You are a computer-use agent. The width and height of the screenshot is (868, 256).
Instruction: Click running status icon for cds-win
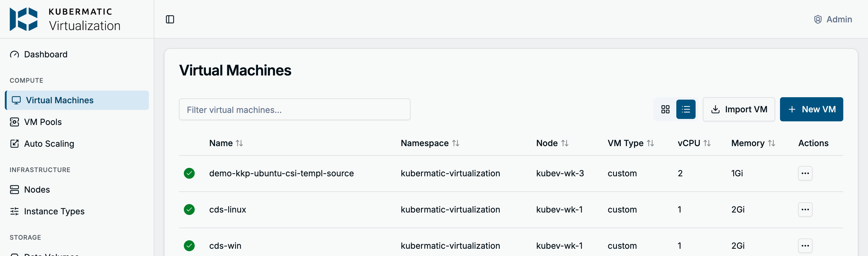tap(189, 245)
